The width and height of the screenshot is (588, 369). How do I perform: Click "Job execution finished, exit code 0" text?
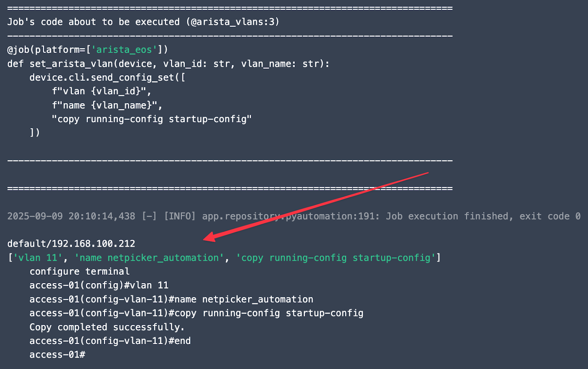click(x=483, y=216)
